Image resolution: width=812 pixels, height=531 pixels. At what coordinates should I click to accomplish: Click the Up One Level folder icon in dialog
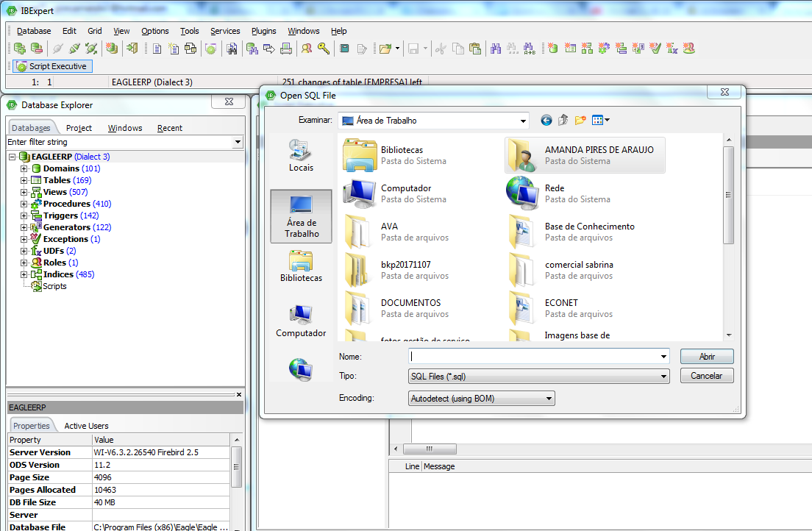[x=563, y=120]
